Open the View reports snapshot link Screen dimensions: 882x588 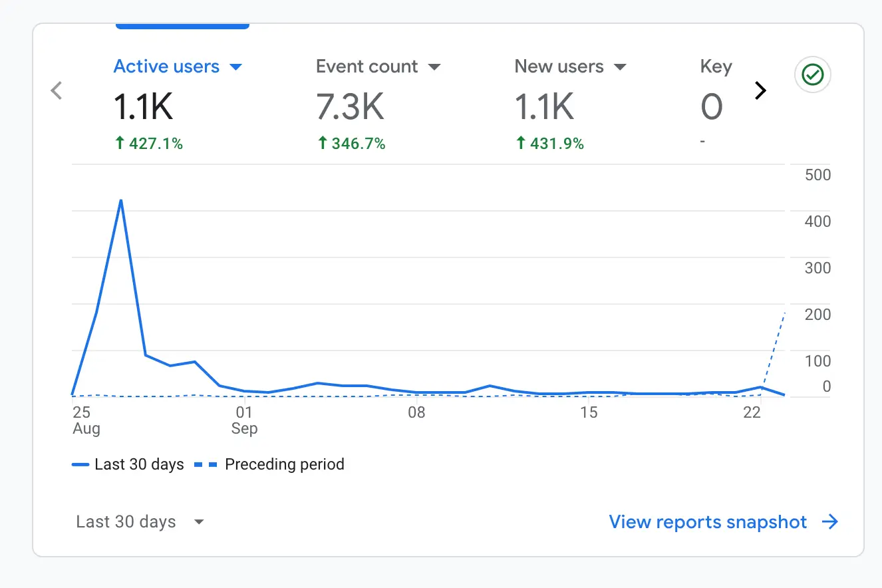pyautogui.click(x=708, y=522)
